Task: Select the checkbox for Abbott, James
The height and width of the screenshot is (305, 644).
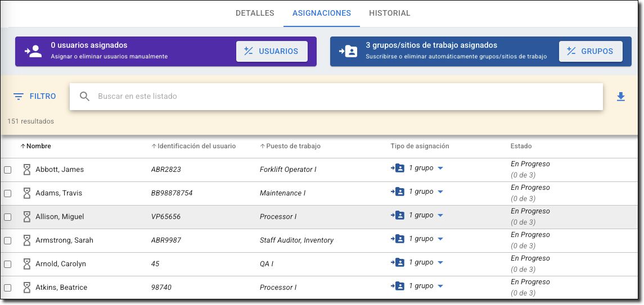Action: (x=8, y=170)
